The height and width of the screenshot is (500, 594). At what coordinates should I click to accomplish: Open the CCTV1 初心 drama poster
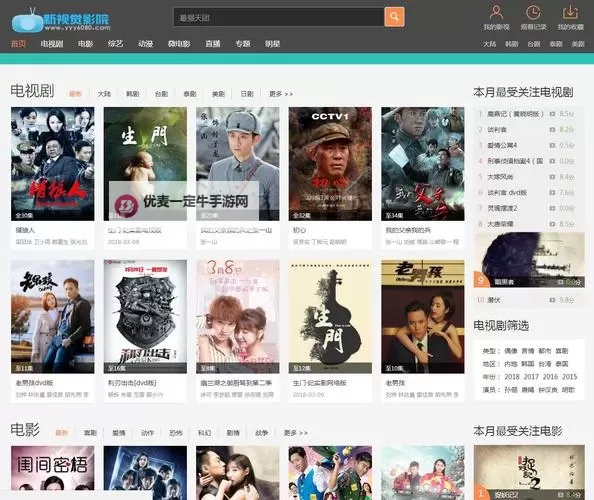point(330,164)
